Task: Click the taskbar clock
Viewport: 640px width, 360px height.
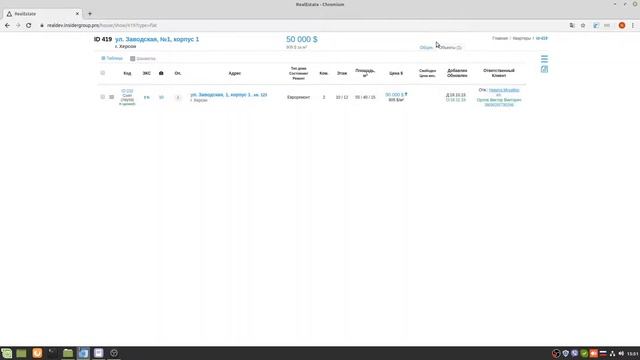Action: (633, 353)
